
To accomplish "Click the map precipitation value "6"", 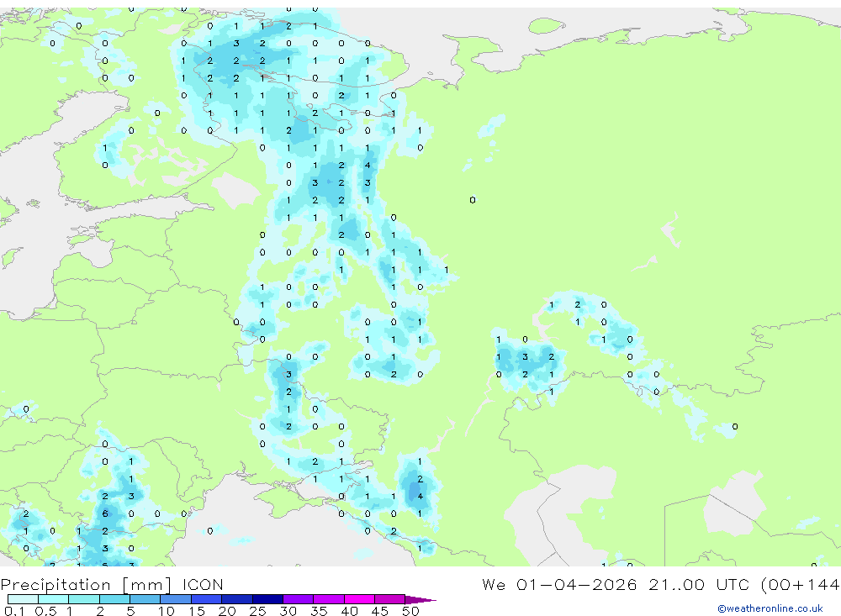I will [x=105, y=513].
